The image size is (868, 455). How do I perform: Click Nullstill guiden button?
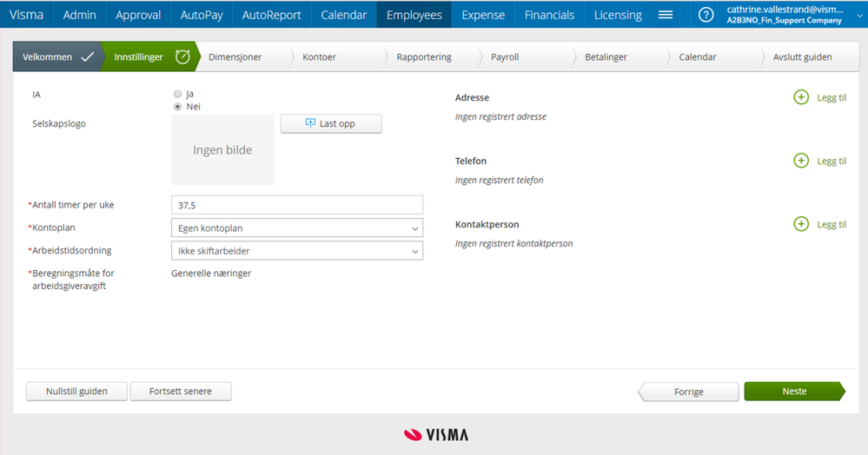(x=76, y=391)
